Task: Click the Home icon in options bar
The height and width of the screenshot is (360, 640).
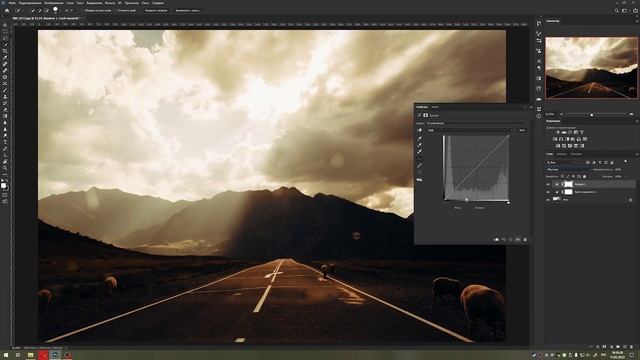Action: click(7, 10)
